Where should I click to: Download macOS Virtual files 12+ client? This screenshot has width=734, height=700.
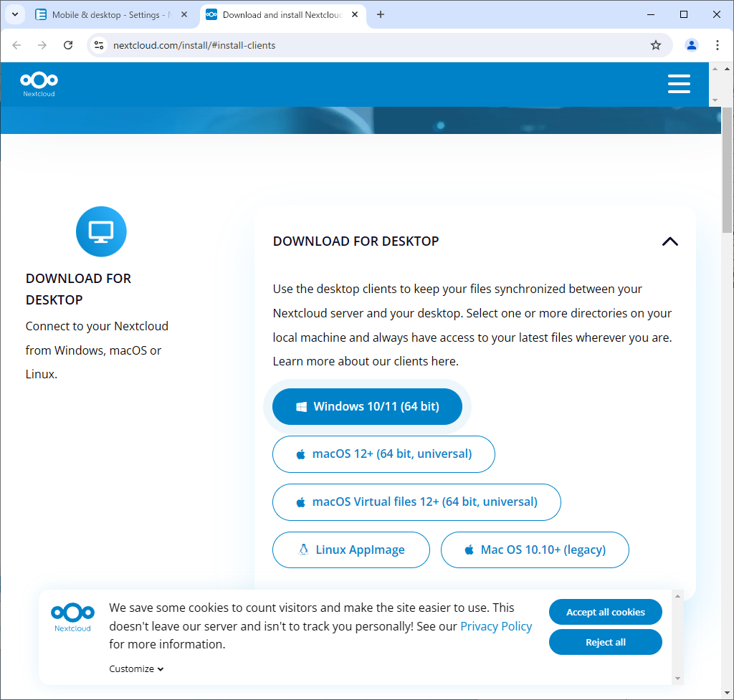point(416,502)
